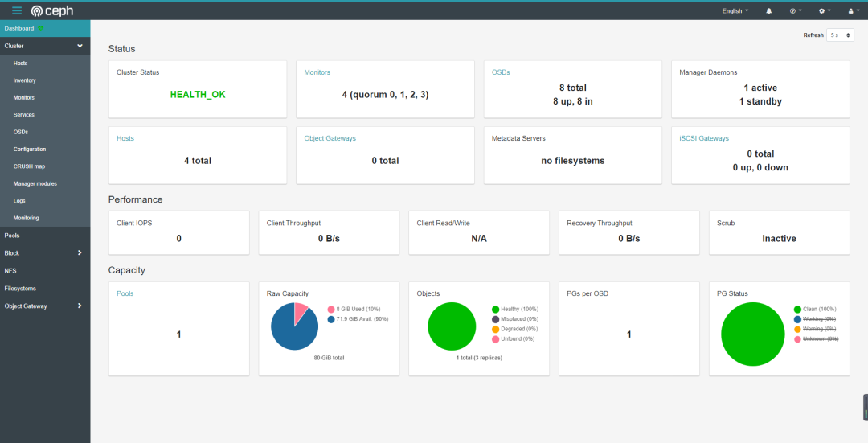Follow the Hosts card link

[x=125, y=138]
